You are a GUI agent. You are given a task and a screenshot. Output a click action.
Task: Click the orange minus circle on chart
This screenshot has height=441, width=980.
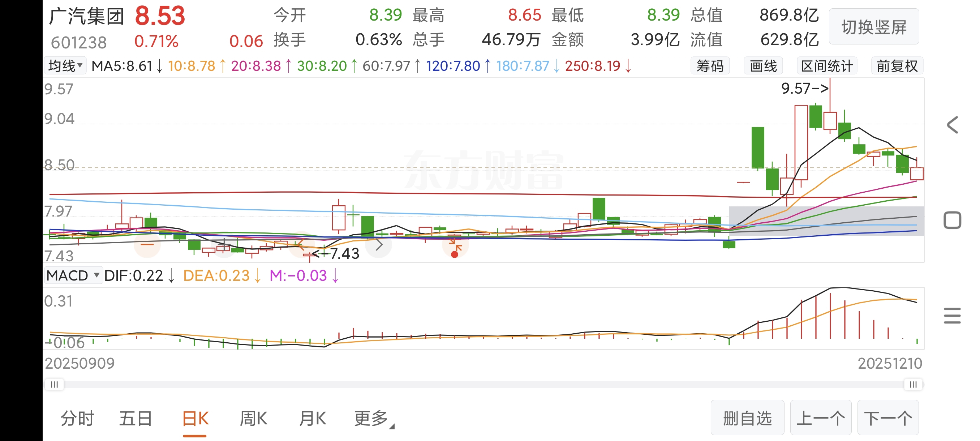point(147,244)
